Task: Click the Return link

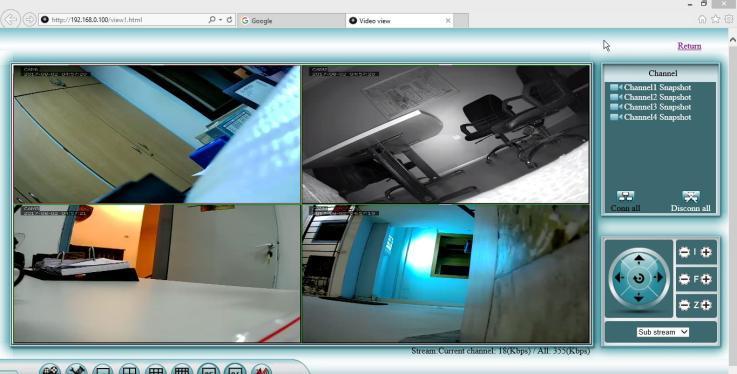Action: coord(689,46)
